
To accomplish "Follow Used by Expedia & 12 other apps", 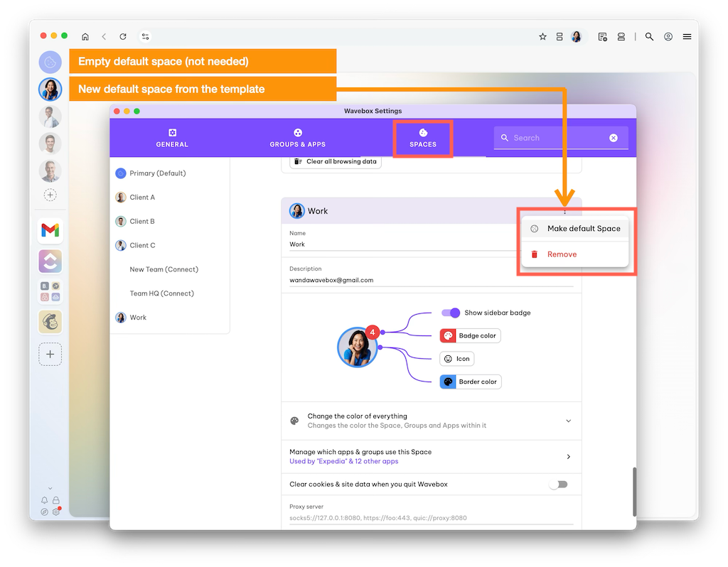I will click(x=343, y=461).
